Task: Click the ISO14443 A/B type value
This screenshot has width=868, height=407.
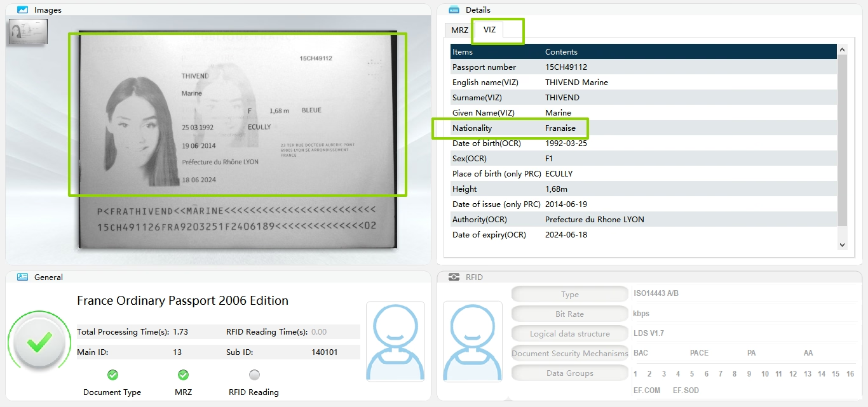Action: pyautogui.click(x=656, y=293)
